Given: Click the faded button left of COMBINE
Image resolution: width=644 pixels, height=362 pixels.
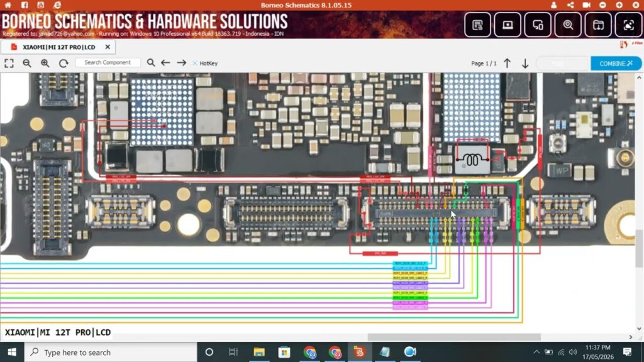Looking at the screenshot, I should (563, 63).
